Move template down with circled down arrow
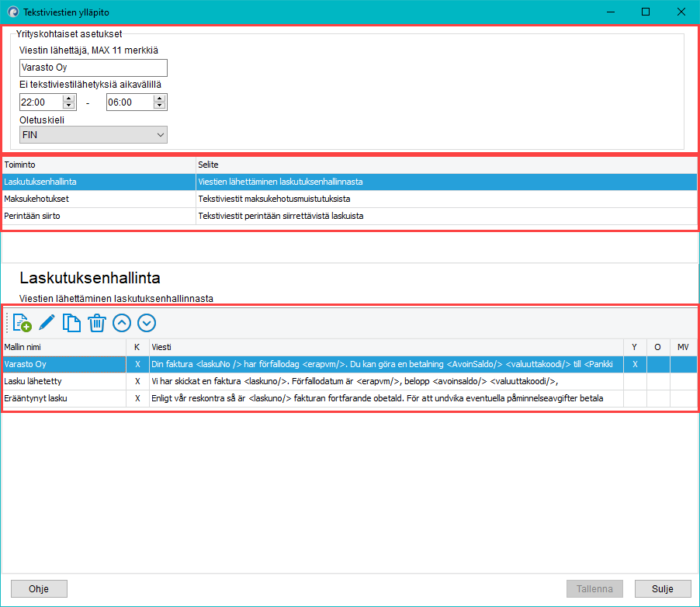The width and height of the screenshot is (700, 607). coord(147,323)
